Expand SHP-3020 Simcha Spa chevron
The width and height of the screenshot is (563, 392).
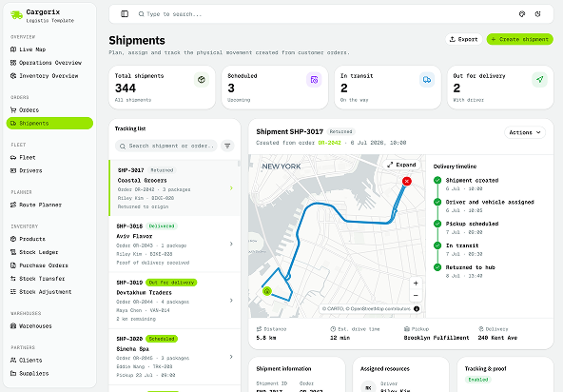(231, 357)
